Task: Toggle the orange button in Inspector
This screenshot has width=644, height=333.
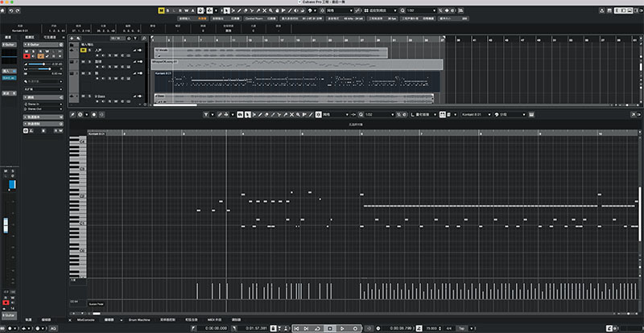Action: click(x=41, y=56)
